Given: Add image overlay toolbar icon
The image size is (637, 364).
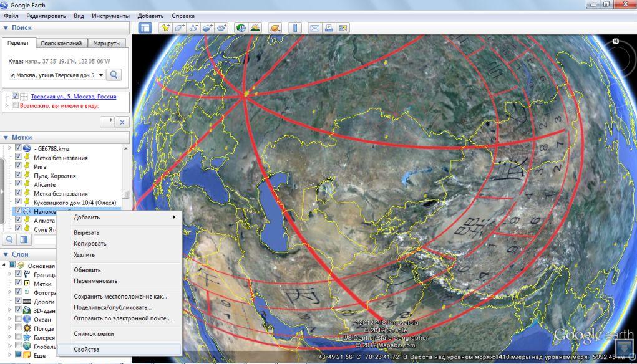Looking at the screenshot, I should [x=208, y=27].
